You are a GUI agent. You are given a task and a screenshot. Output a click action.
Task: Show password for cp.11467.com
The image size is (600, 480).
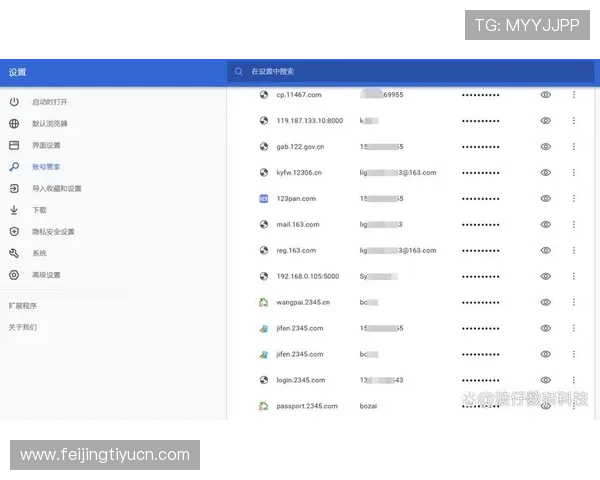coord(546,95)
